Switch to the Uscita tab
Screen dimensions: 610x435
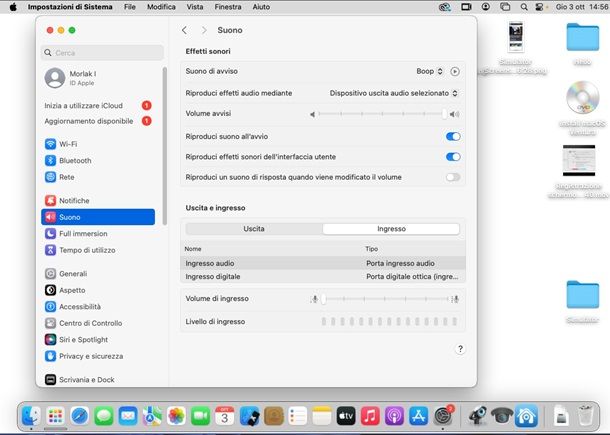pyautogui.click(x=254, y=229)
